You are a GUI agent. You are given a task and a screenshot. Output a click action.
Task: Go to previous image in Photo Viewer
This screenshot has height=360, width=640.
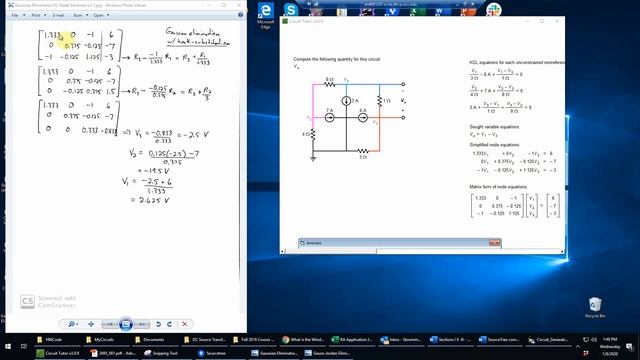(x=109, y=324)
